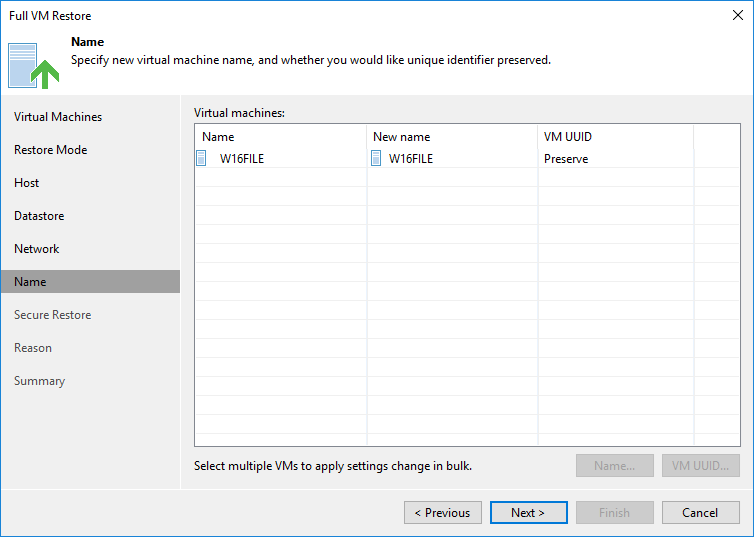Screen dimensions: 754x537
Task: Click the Full VM Restore wizard header icon
Action: click(33, 66)
